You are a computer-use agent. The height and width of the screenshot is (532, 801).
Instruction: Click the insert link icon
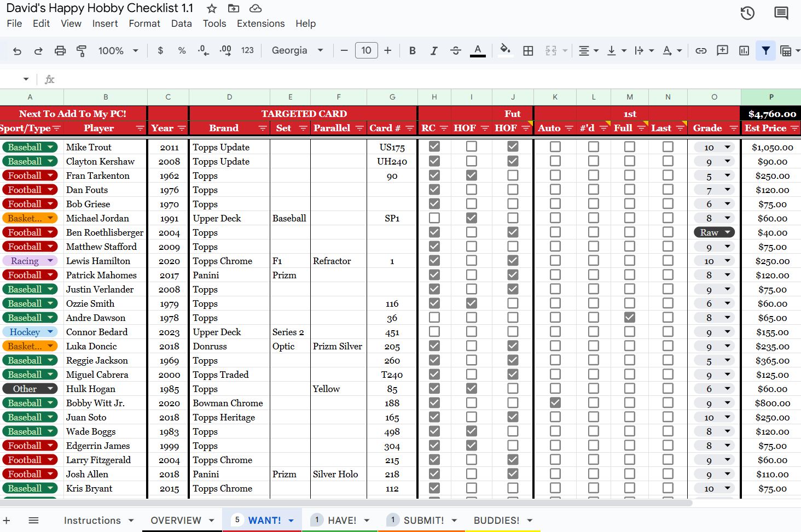point(701,51)
